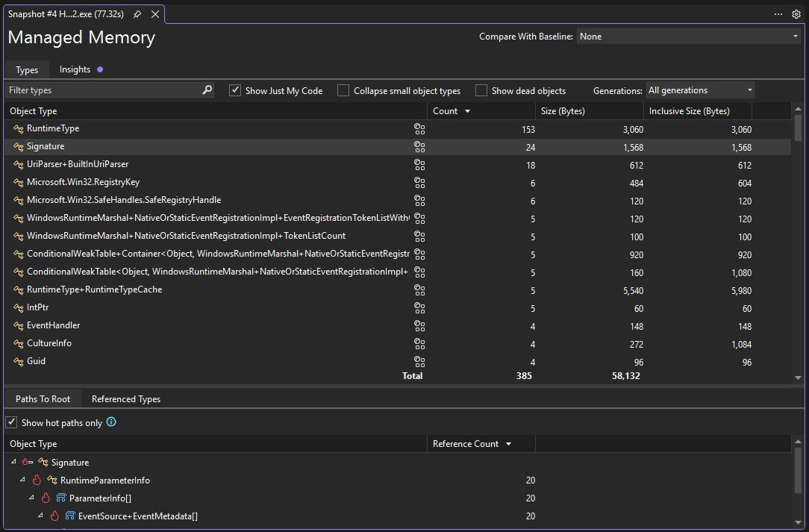The height and width of the screenshot is (532, 809).
Task: Click the type icon before Signature in Paths To Root
Action: coord(43,462)
